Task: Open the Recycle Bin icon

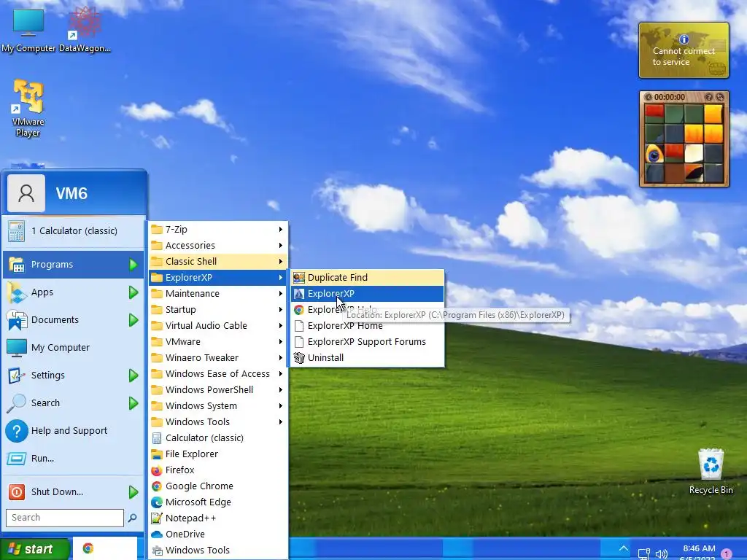Action: 711,471
